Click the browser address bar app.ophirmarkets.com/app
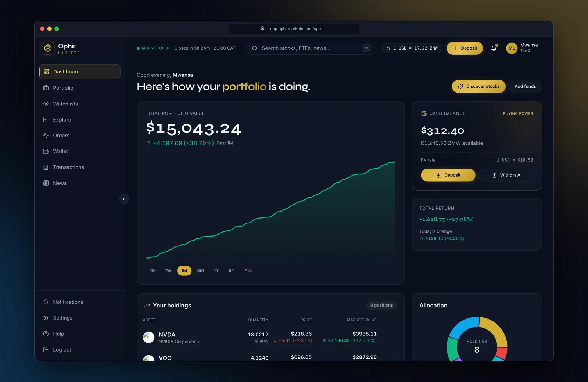588x382 pixels. (x=294, y=29)
